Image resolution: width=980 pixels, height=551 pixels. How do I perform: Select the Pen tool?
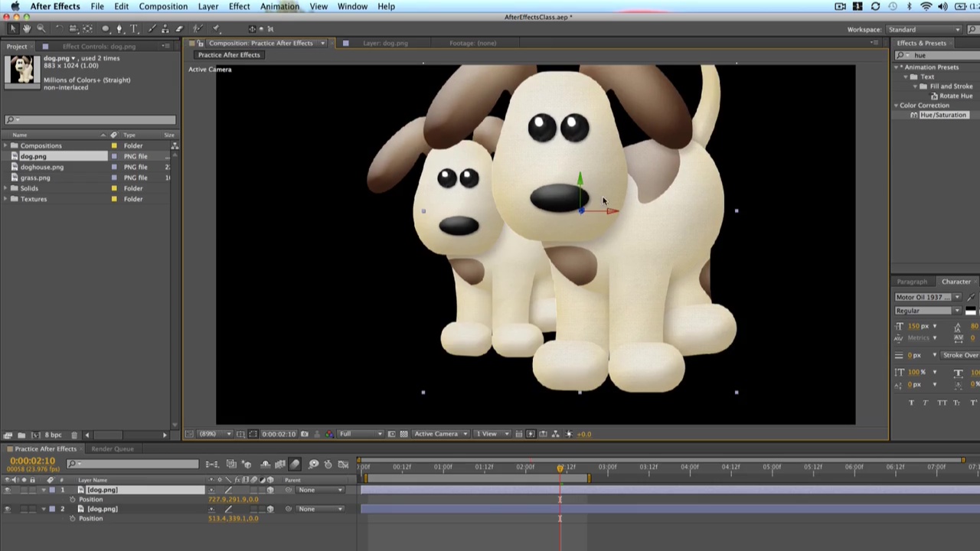119,29
